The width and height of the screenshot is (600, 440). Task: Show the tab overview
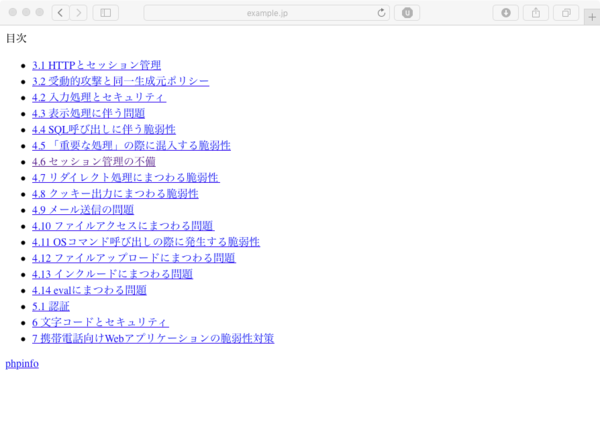point(566,13)
